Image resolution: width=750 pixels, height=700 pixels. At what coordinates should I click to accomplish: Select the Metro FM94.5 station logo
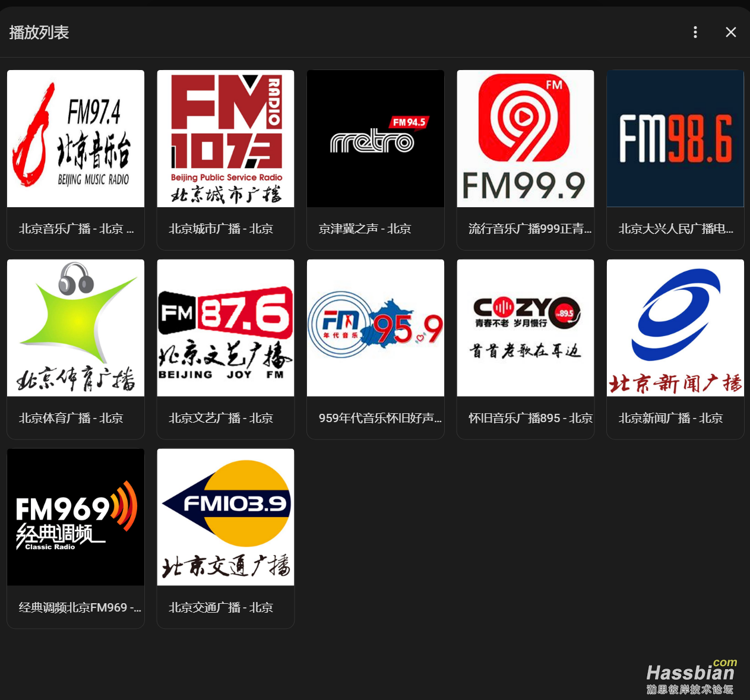[375, 138]
